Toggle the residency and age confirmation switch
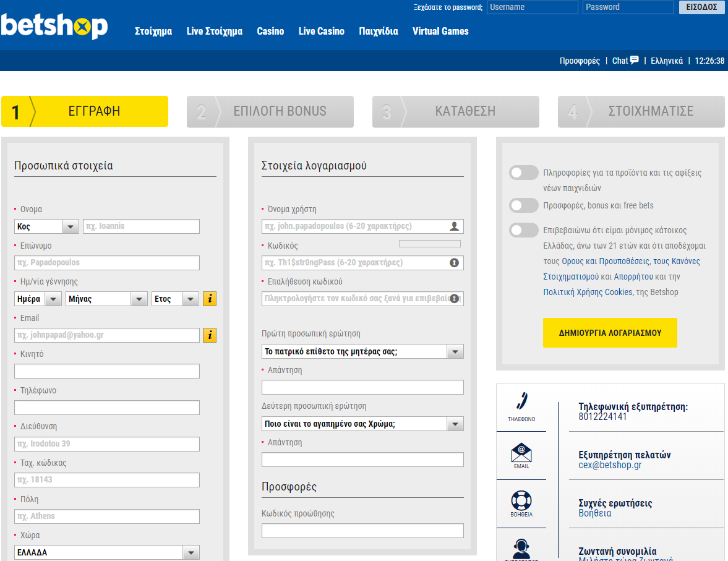This screenshot has height=561, width=728. coord(523,230)
